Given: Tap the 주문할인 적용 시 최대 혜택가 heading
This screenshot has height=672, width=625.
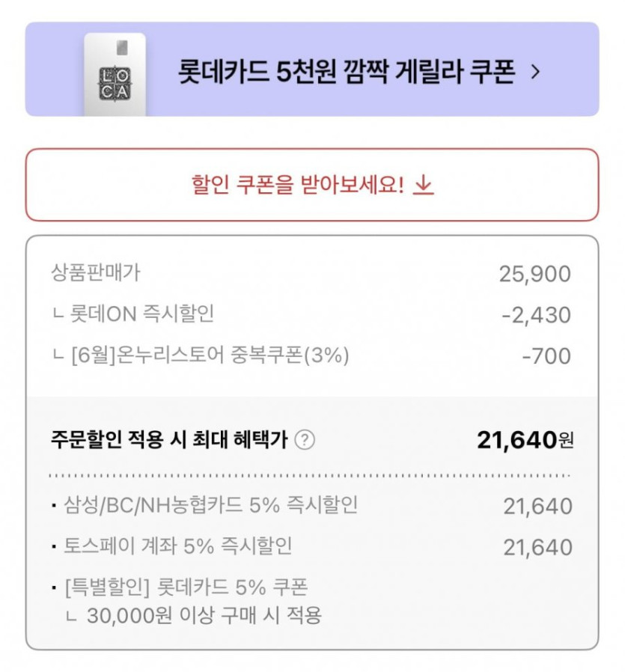Looking at the screenshot, I should click(169, 440).
